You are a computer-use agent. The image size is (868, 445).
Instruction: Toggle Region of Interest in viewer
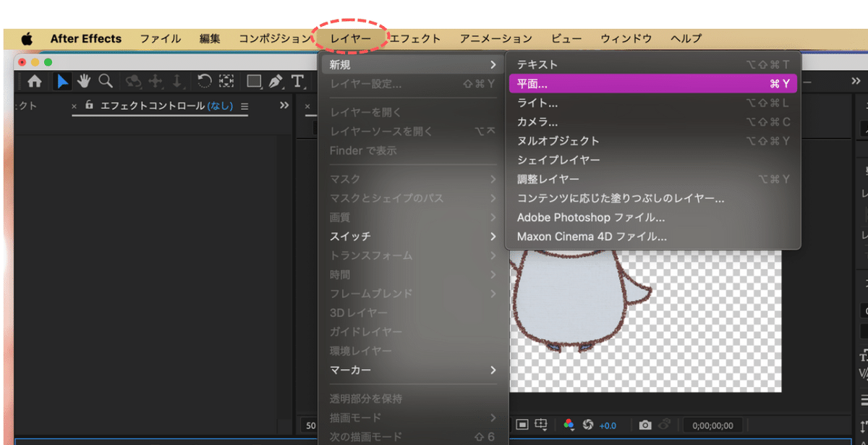522,425
